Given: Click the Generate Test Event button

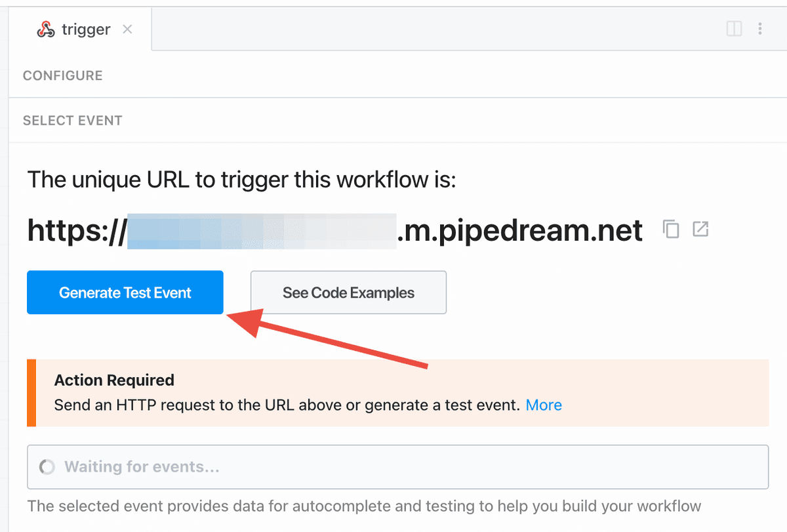Looking at the screenshot, I should (125, 293).
